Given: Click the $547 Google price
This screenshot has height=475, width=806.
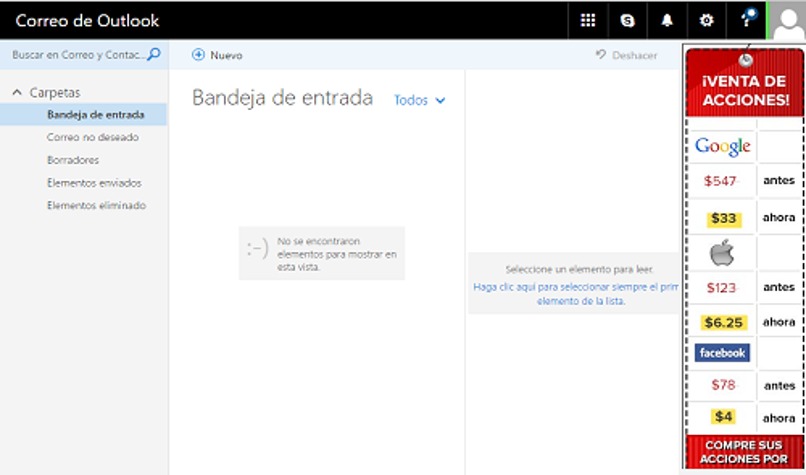Looking at the screenshot, I should (x=720, y=180).
